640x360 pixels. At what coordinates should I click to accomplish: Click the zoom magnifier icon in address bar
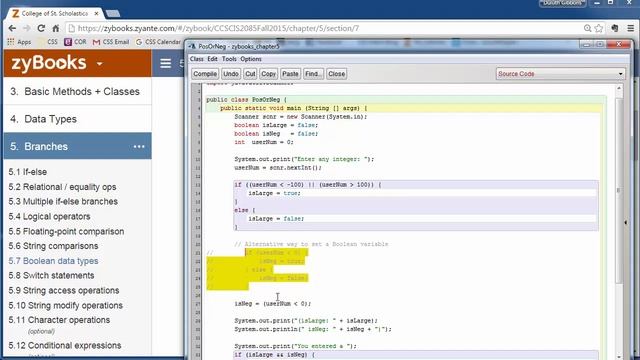pos(587,28)
